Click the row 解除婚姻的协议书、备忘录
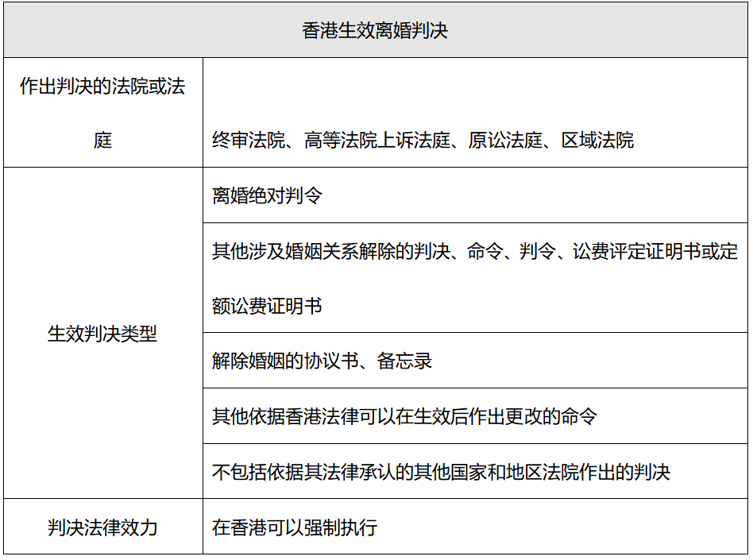 [x=476, y=360]
